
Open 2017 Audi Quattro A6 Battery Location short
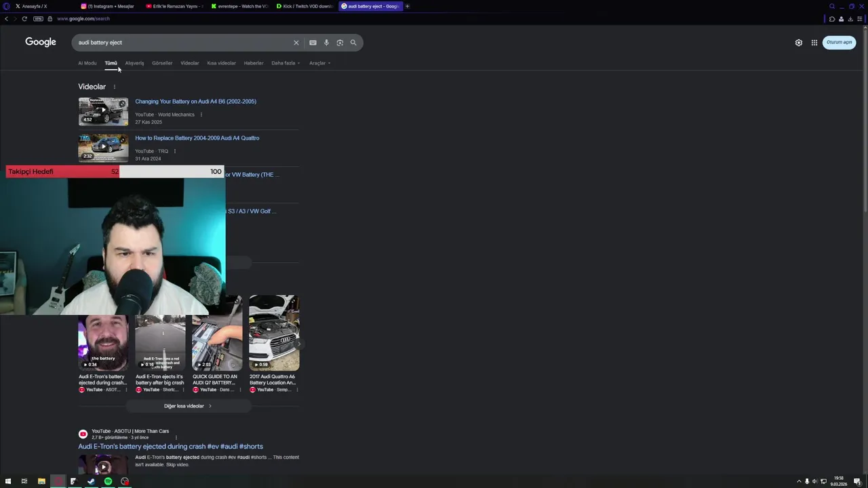pos(274,344)
